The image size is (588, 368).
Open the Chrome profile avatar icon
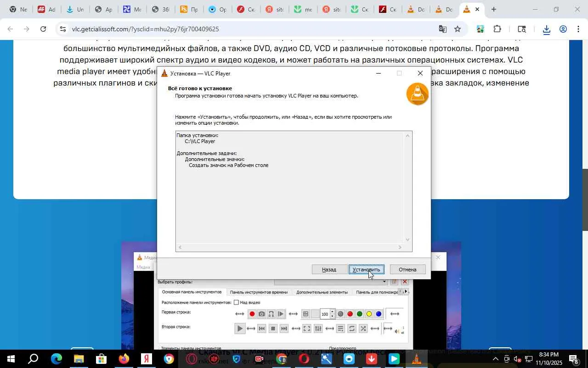[x=563, y=29]
